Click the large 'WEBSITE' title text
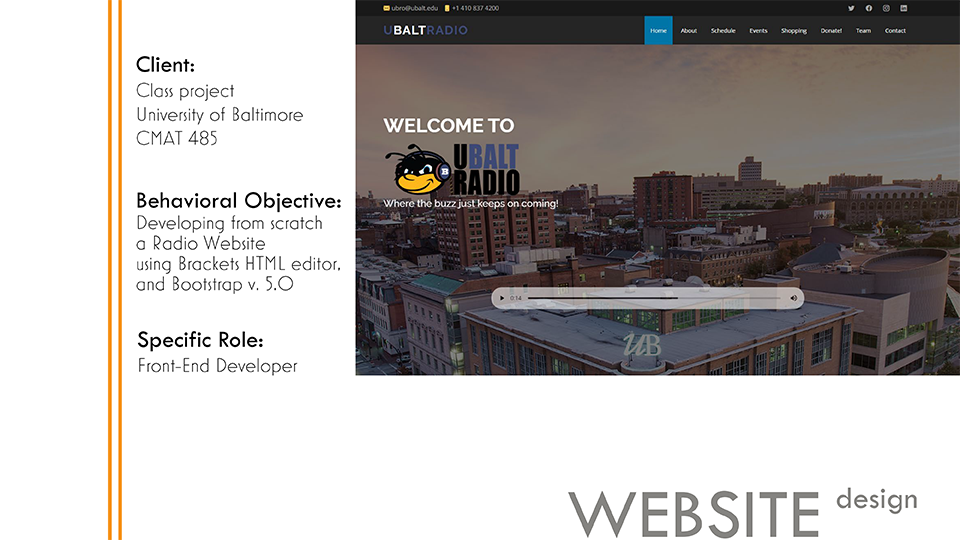The image size is (960, 540). click(x=694, y=514)
